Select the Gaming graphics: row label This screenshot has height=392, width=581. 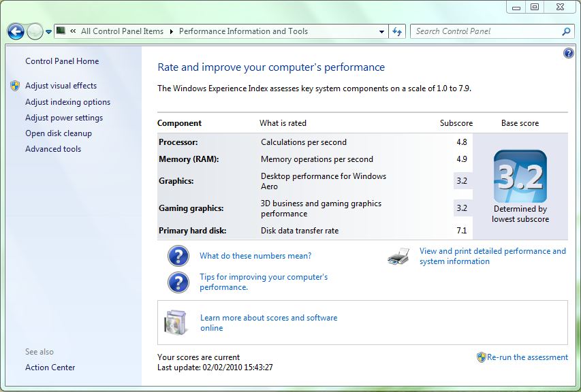(x=191, y=208)
